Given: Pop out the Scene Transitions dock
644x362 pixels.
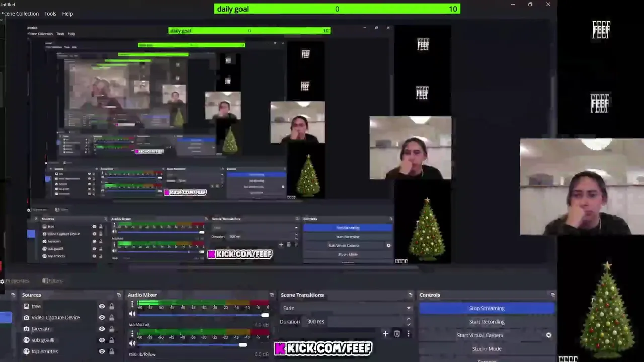Looking at the screenshot, I should pyautogui.click(x=410, y=295).
